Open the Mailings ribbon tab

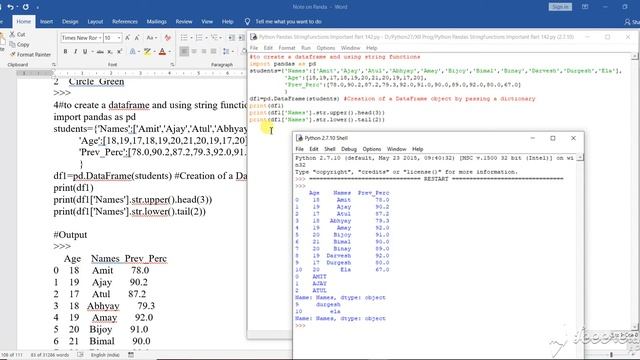(x=156, y=22)
